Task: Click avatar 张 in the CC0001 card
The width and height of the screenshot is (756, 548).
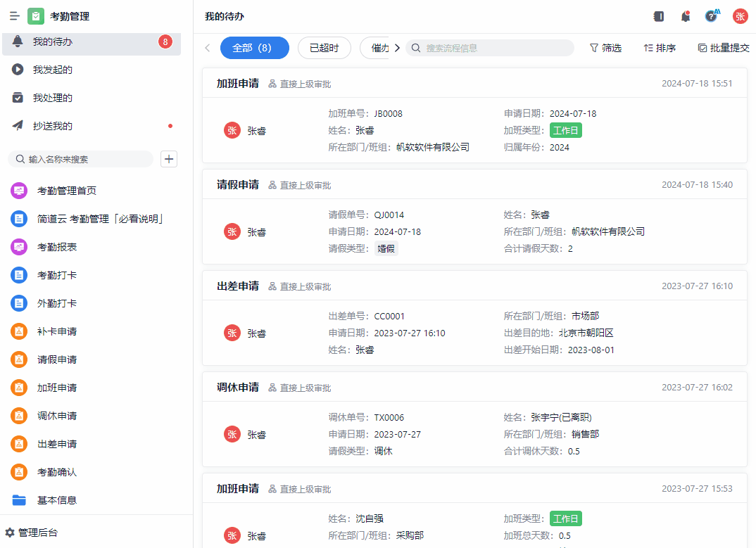Action: point(232,333)
